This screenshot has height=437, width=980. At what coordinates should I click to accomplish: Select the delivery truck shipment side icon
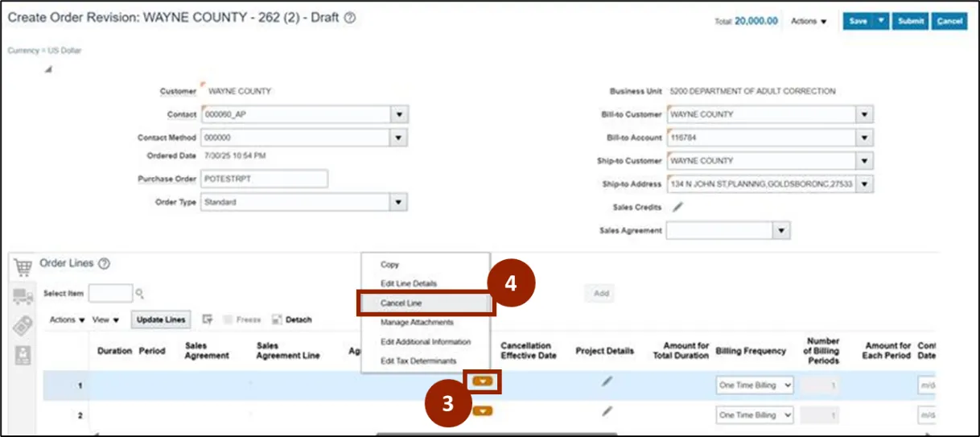[x=23, y=297]
